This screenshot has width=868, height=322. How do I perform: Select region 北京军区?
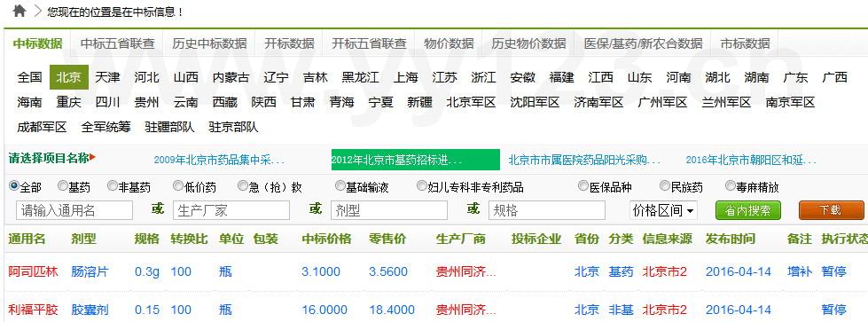[x=471, y=103]
